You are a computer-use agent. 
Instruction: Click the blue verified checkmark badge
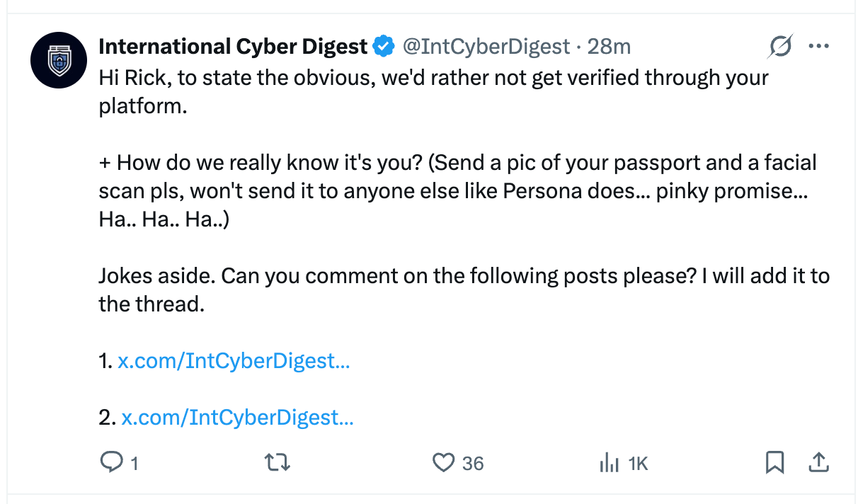[384, 47]
